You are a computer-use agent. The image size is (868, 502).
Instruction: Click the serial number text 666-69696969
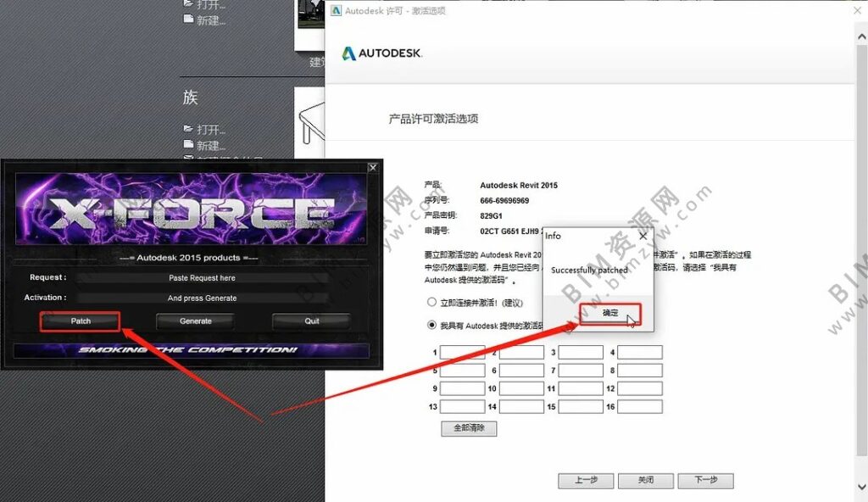(x=504, y=201)
